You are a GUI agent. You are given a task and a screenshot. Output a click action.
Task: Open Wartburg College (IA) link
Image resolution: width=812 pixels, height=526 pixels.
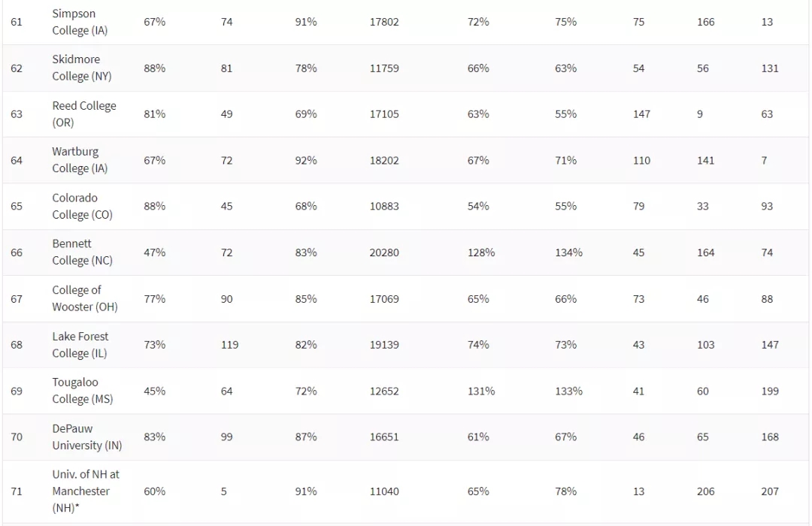click(x=80, y=160)
